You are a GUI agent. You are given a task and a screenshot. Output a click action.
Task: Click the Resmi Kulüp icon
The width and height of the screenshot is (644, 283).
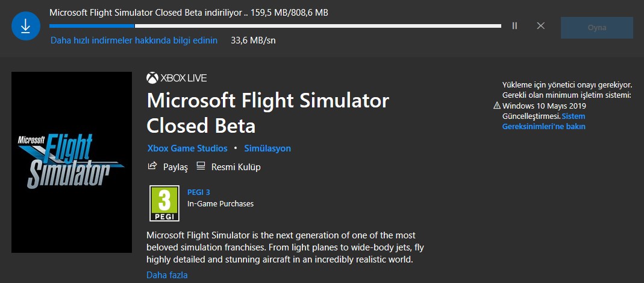point(201,167)
